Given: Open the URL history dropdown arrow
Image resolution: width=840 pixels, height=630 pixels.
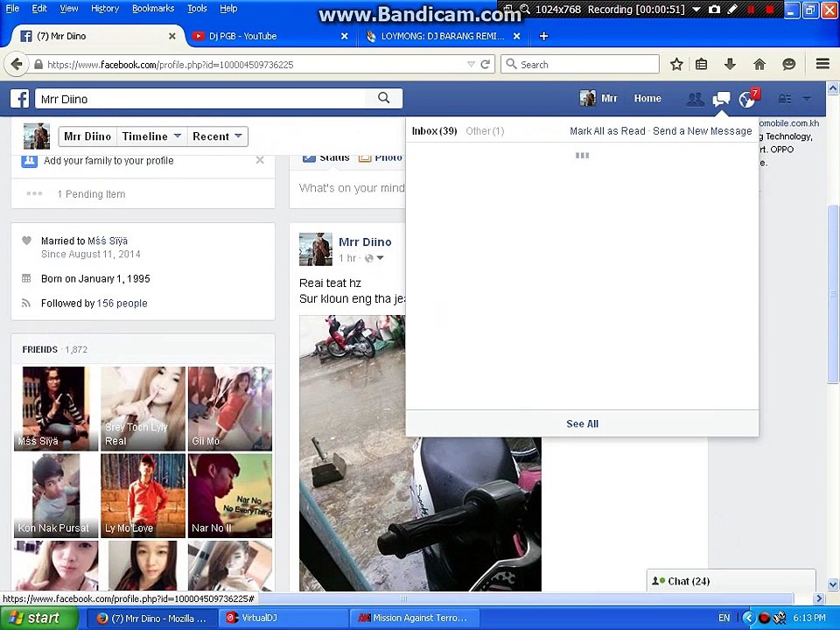Looking at the screenshot, I should coord(471,64).
